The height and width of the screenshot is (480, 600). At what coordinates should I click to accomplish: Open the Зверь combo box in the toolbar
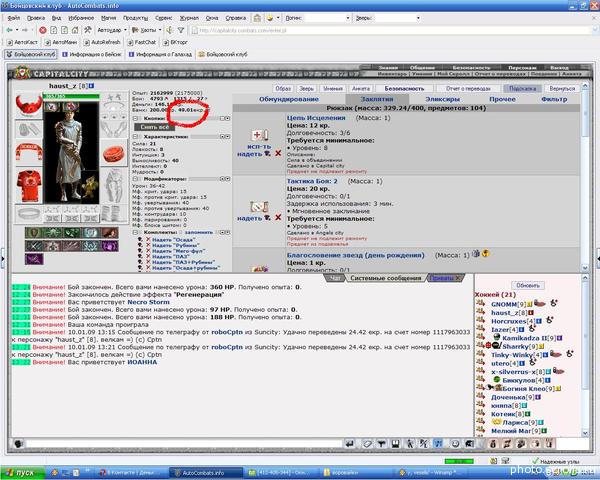397,18
